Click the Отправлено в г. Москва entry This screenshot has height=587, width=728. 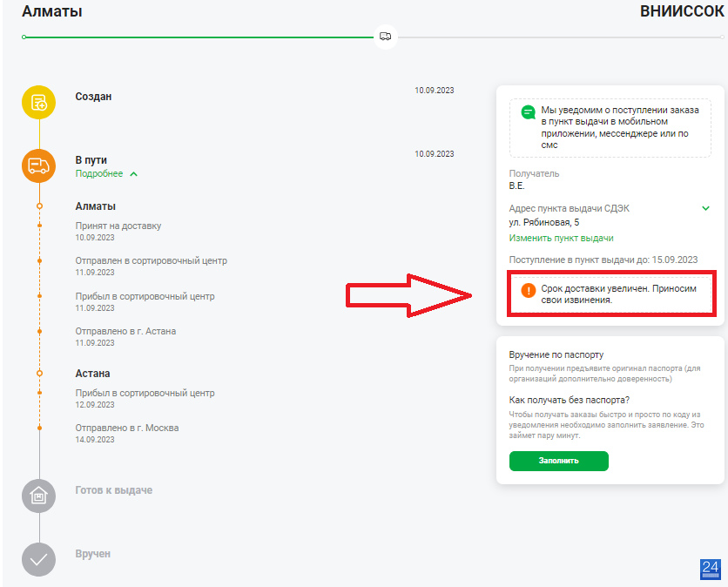pos(127,433)
